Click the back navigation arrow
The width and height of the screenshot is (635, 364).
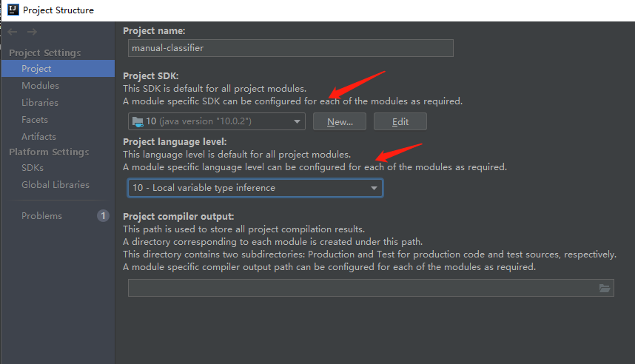(13, 32)
